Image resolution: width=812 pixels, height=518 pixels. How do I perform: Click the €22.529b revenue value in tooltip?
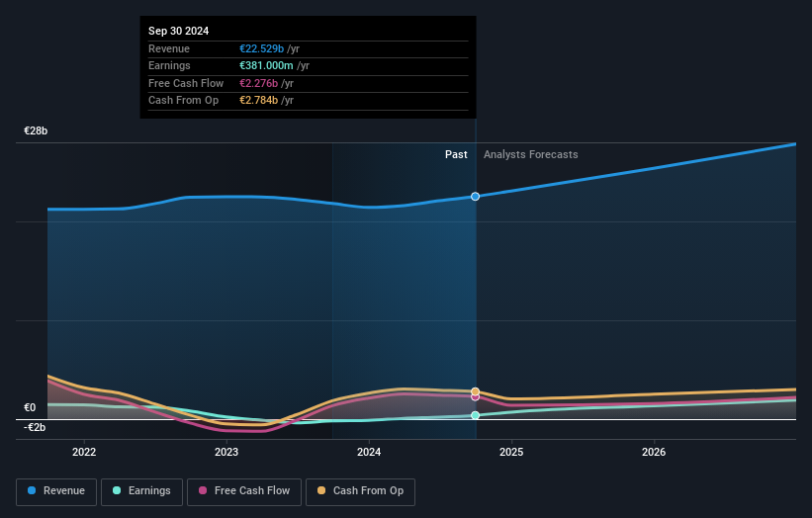tap(261, 48)
